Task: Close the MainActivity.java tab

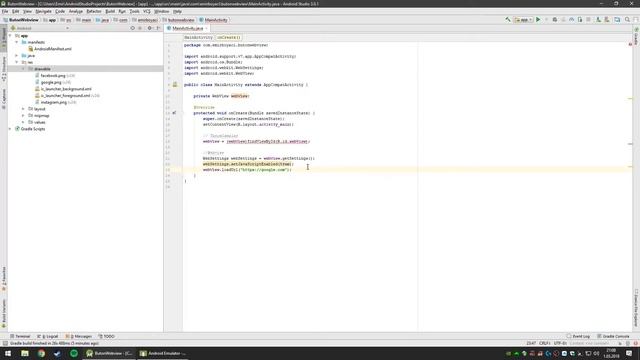Action: tap(207, 28)
